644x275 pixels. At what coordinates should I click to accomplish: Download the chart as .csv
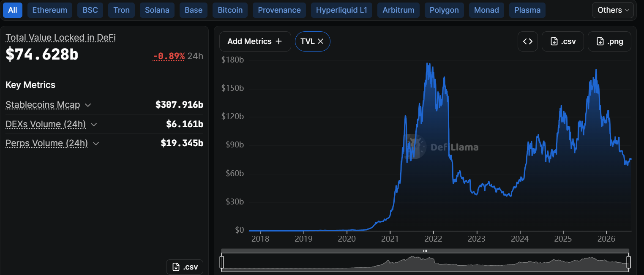point(563,41)
